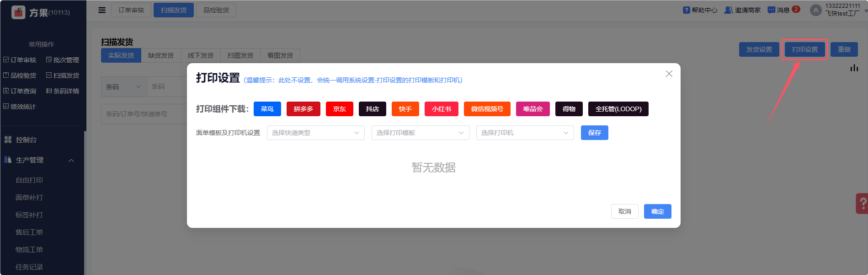Image resolution: width=868 pixels, height=275 pixels.
Task: Click the 邀请商家 invite icon
Action: (x=729, y=10)
